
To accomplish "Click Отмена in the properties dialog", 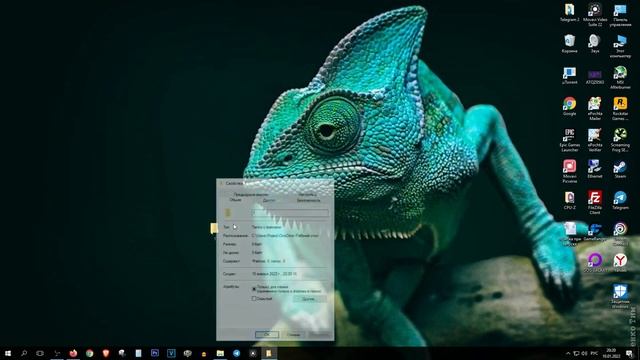I will tap(293, 335).
